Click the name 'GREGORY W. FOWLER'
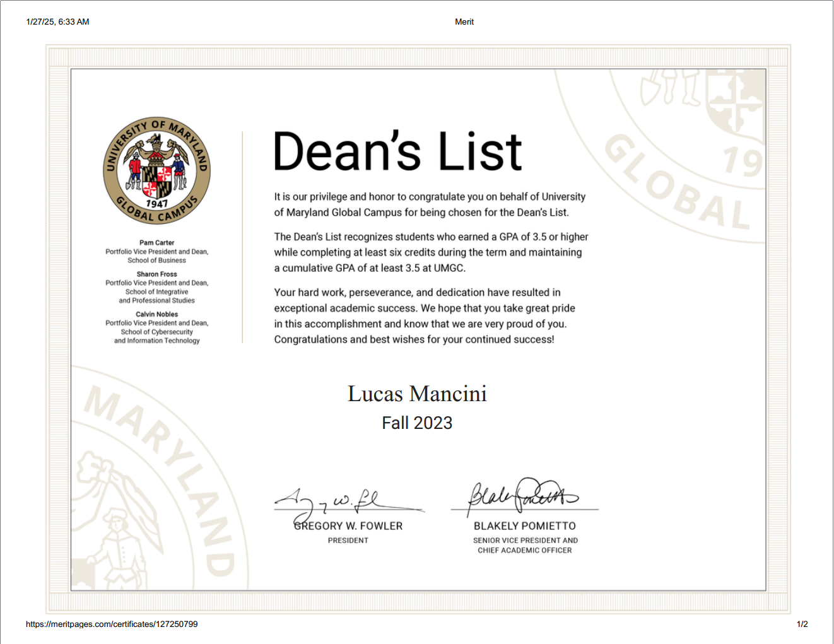This screenshot has height=644, width=834. point(348,526)
